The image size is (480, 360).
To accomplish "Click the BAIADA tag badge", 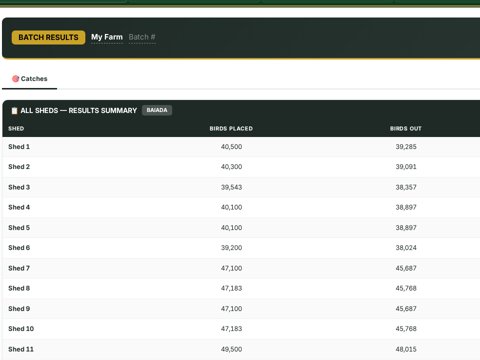I will [157, 110].
